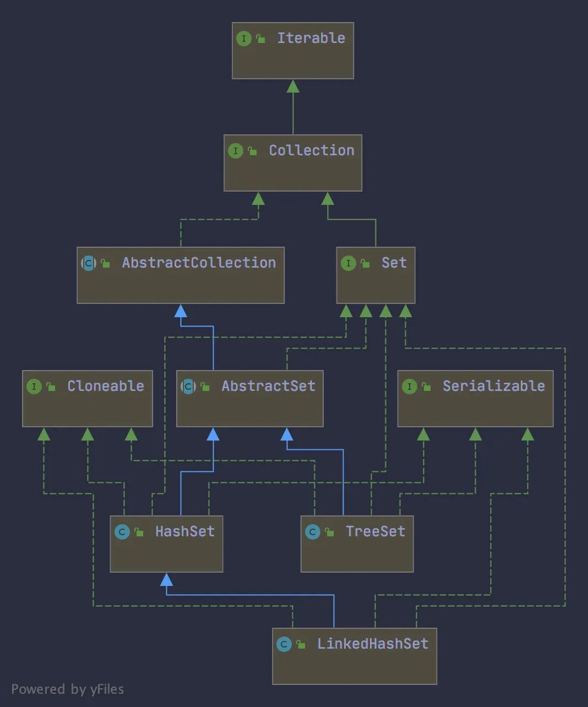The width and height of the screenshot is (588, 707).
Task: Select the TreeSet node label
Action: (x=376, y=532)
